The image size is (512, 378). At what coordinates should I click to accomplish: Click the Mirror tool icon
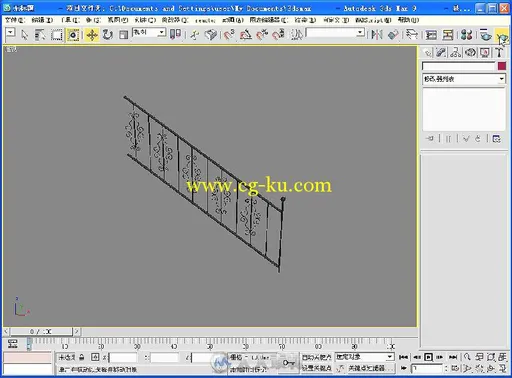click(x=377, y=35)
